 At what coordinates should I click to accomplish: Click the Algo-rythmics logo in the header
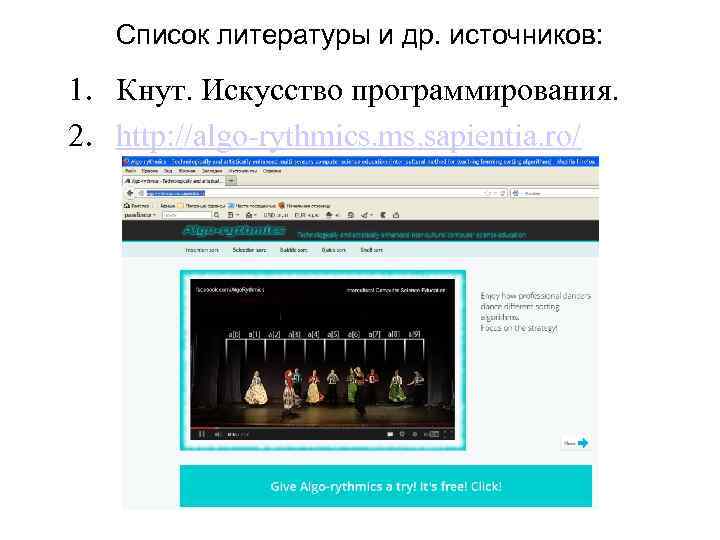click(234, 231)
